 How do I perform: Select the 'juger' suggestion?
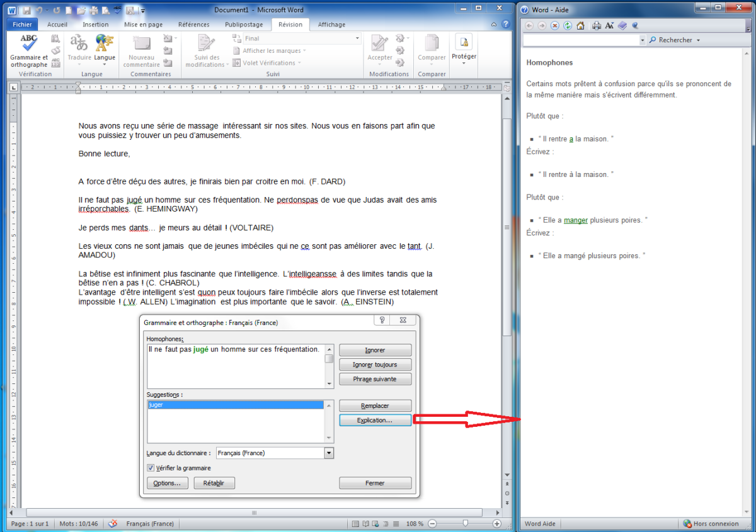pyautogui.click(x=236, y=405)
